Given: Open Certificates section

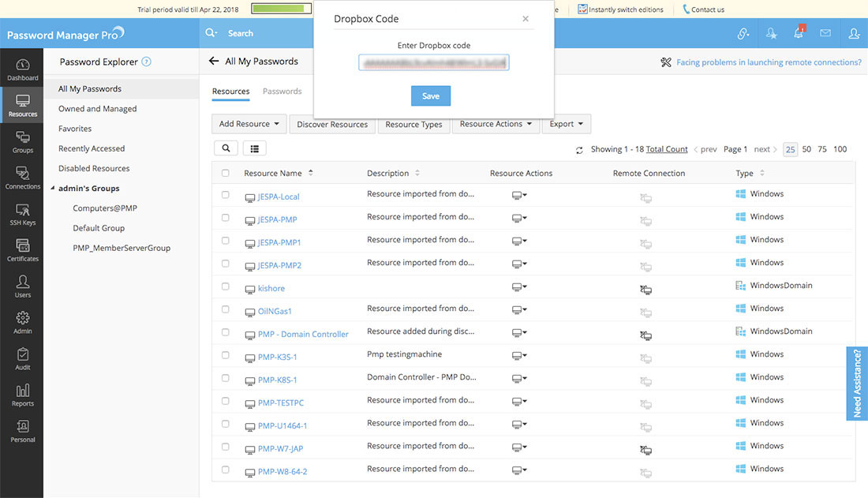Looking at the screenshot, I should 22,250.
